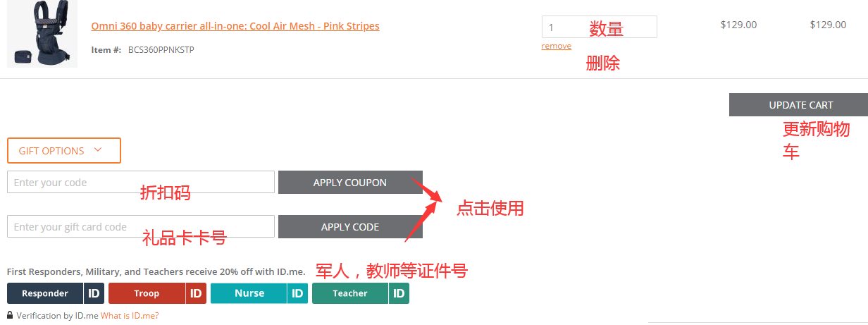The image size is (868, 325).
Task: Focus the Enter your code coupon field
Action: (141, 182)
